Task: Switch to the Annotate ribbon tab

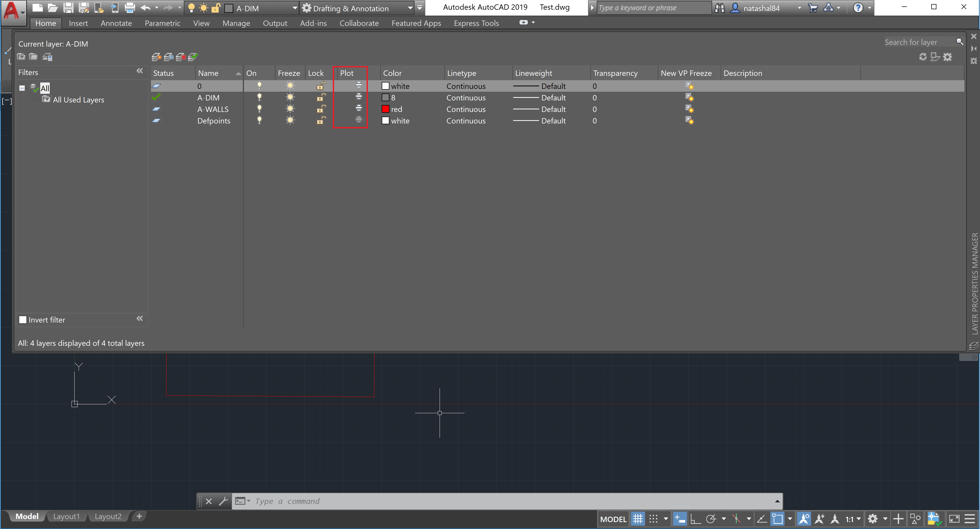Action: (x=116, y=23)
